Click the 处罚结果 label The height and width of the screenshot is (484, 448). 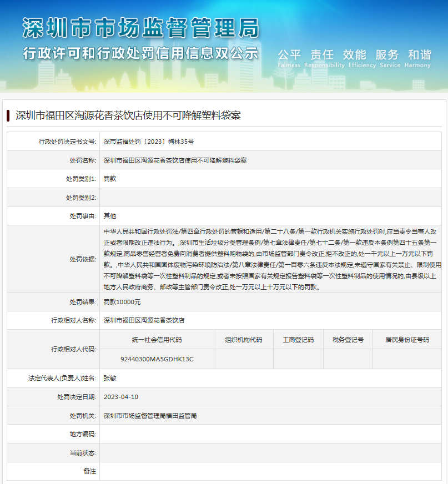83,302
